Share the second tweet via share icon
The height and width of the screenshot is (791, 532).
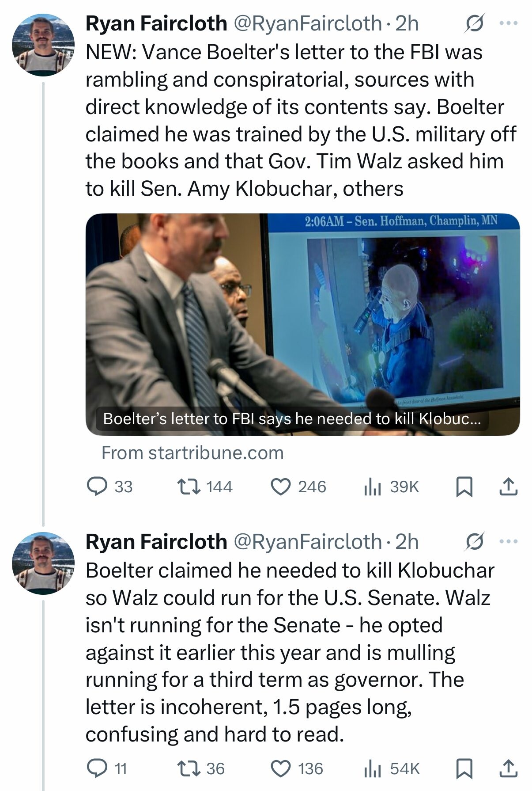508,768
